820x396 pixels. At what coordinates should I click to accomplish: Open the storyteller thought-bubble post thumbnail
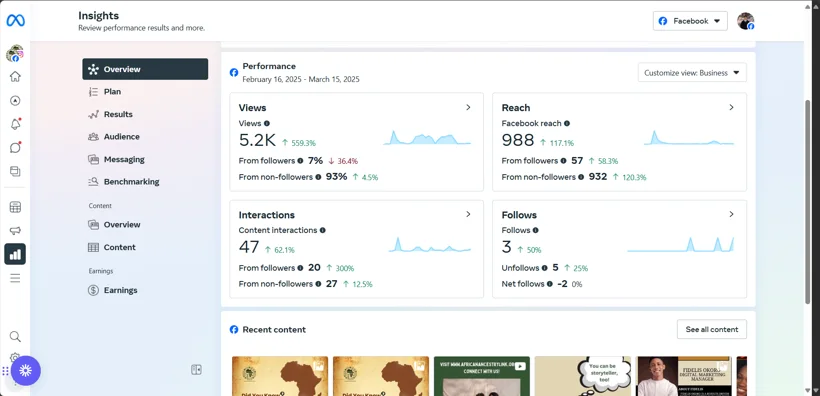[x=583, y=376]
